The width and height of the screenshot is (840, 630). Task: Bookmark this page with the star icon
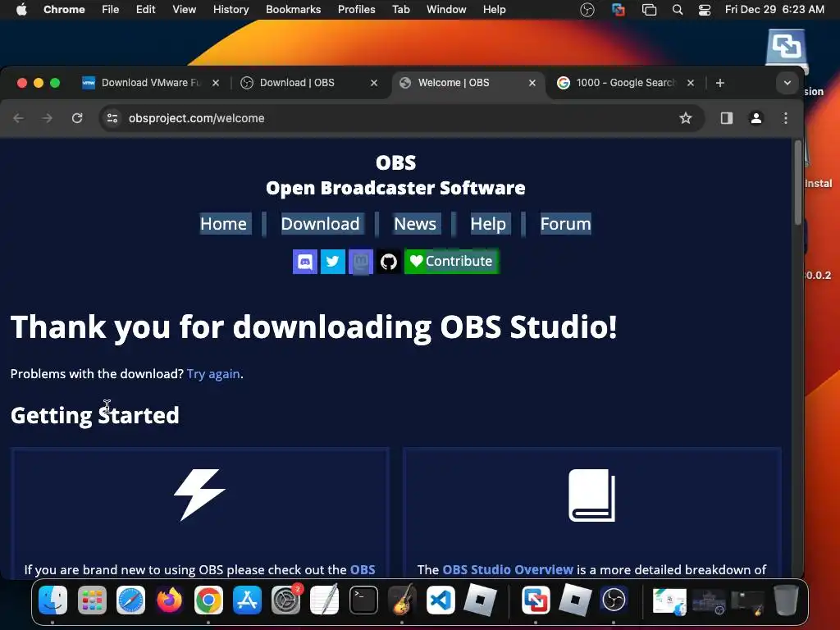click(x=685, y=118)
